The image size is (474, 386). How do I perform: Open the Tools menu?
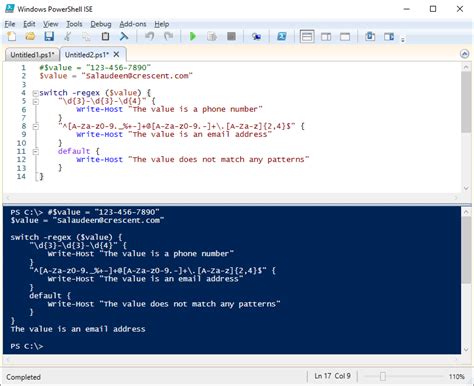coord(74,24)
